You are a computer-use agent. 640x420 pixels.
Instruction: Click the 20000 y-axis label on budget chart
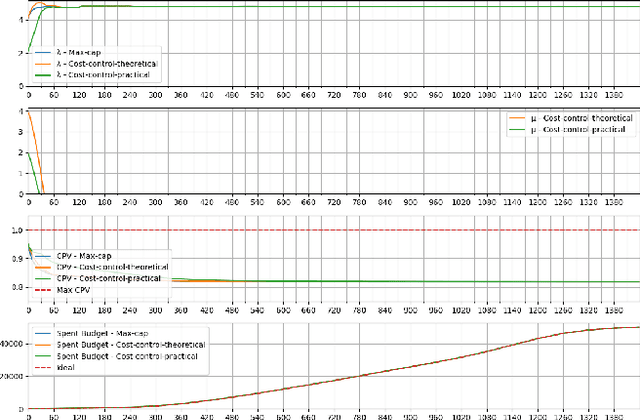click(12, 376)
